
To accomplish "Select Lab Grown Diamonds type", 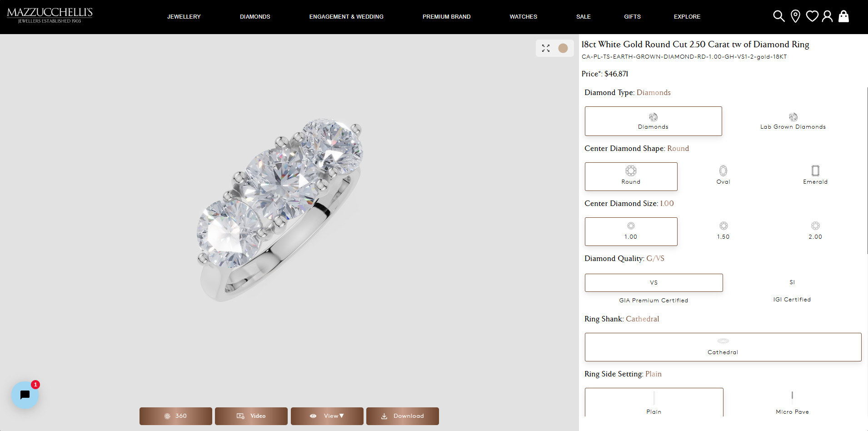I will (793, 121).
